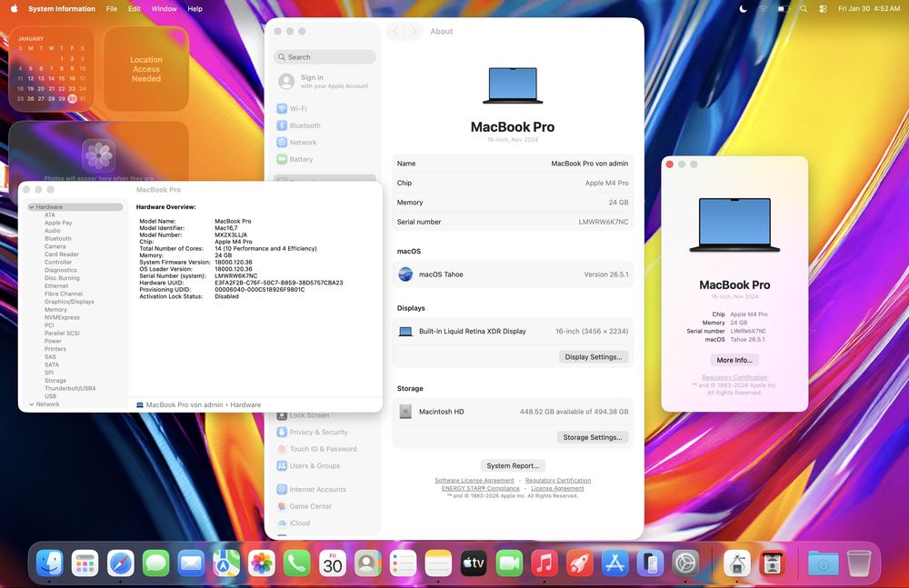
Task: Select Graphics/Displays in System Information sidebar
Action: pyautogui.click(x=69, y=302)
